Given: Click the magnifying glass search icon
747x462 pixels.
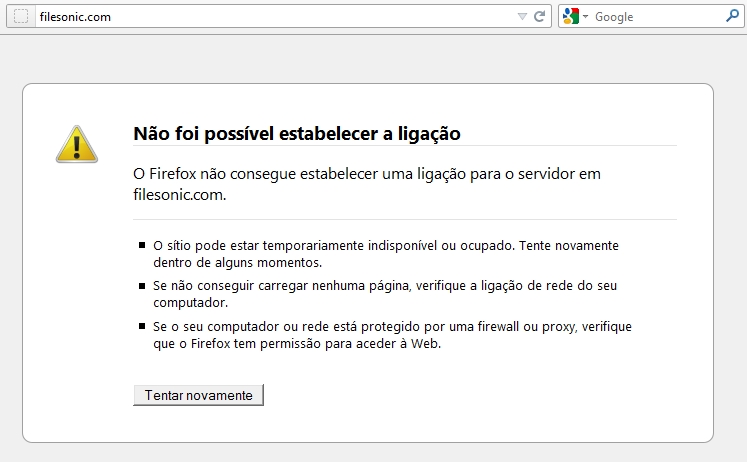Looking at the screenshot, I should pyautogui.click(x=731, y=16).
